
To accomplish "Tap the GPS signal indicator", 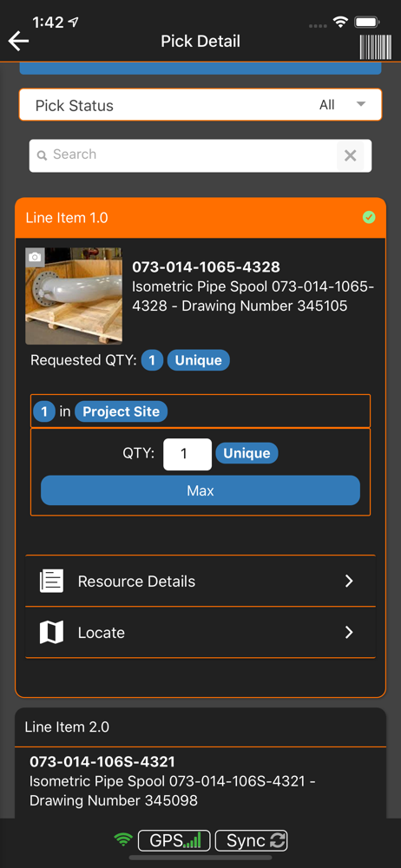I will [174, 840].
